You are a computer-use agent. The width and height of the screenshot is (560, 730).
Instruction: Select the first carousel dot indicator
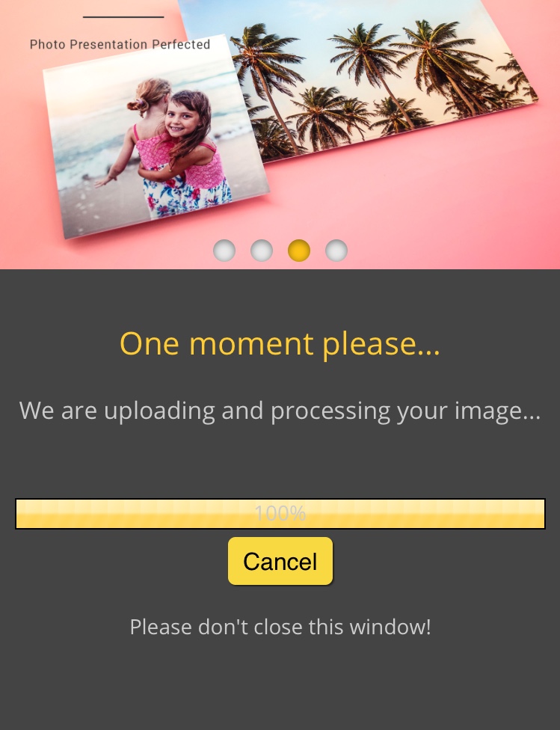point(224,251)
